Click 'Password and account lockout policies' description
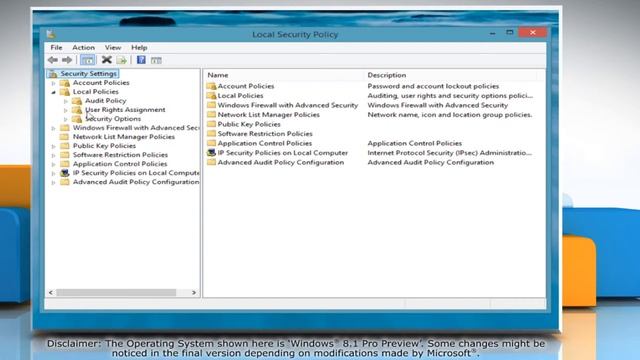Screen dimensions: 640x360 click(x=433, y=86)
